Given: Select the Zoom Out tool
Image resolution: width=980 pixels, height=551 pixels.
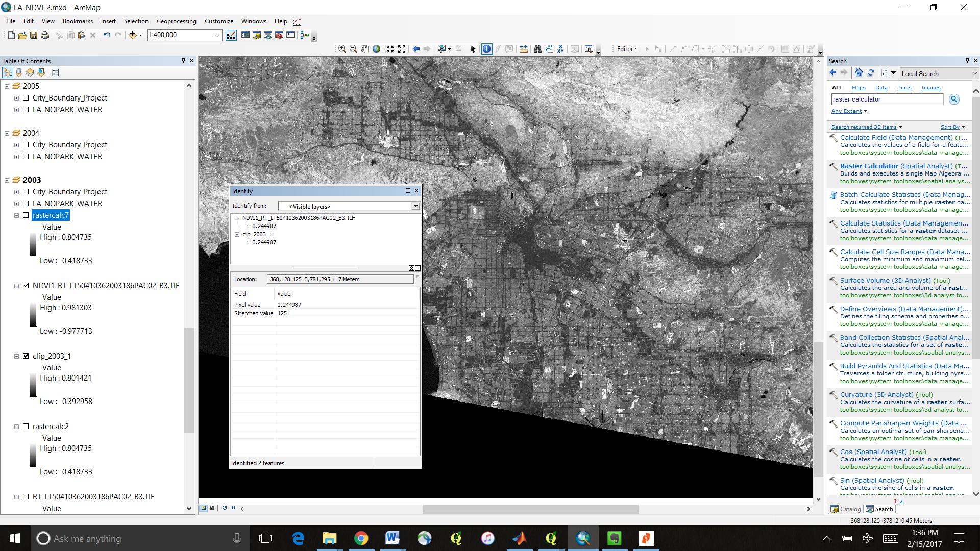Looking at the screenshot, I should 353,49.
